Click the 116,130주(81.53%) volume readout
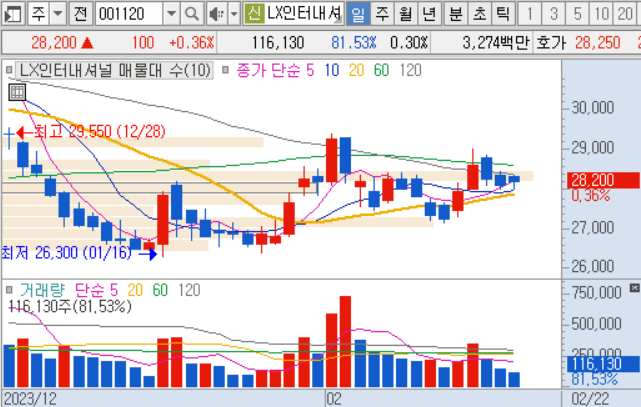 click(x=70, y=306)
